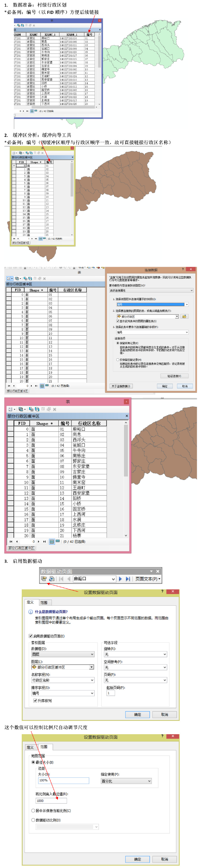Viewport: 200px width, 868px height.
Task: Click help question mark in 设置数据驱动页面 定义 dialog
Action: coord(162,591)
